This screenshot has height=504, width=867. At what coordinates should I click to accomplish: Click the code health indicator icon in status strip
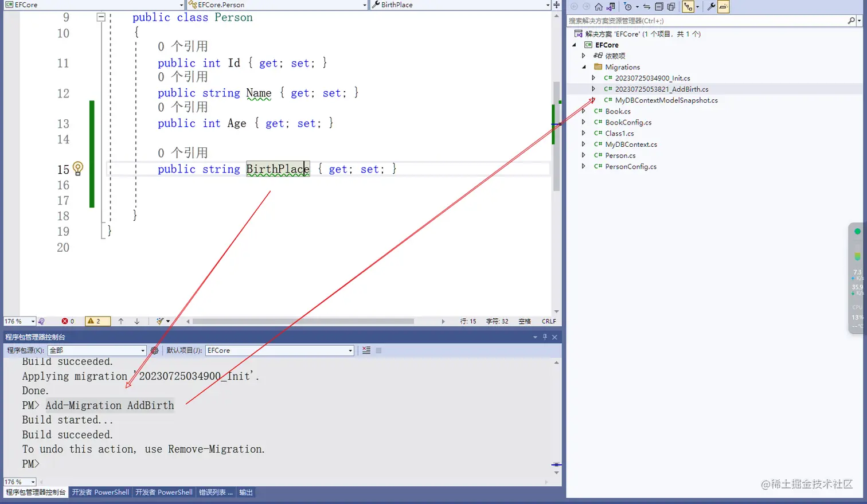[41, 321]
